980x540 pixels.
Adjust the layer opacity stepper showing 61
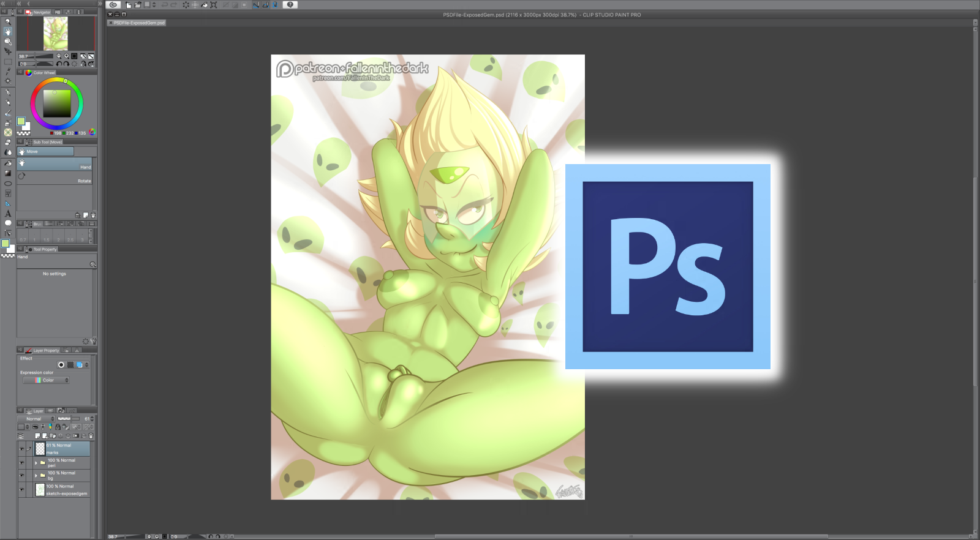(92, 419)
